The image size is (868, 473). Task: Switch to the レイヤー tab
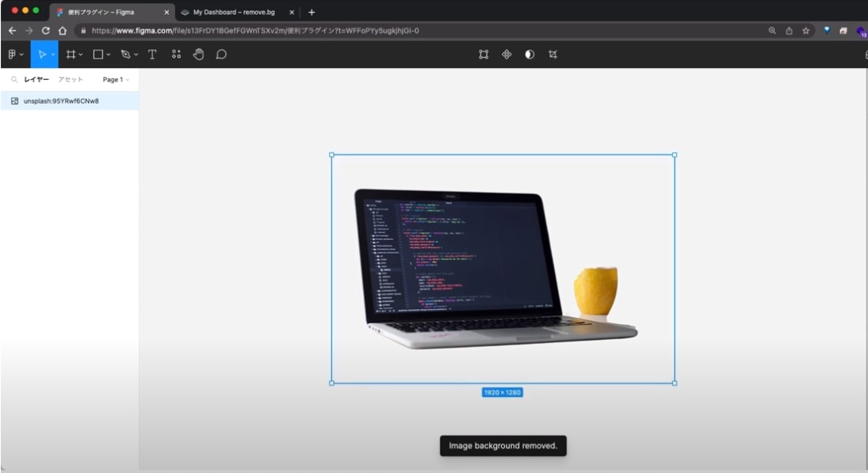tap(36, 80)
